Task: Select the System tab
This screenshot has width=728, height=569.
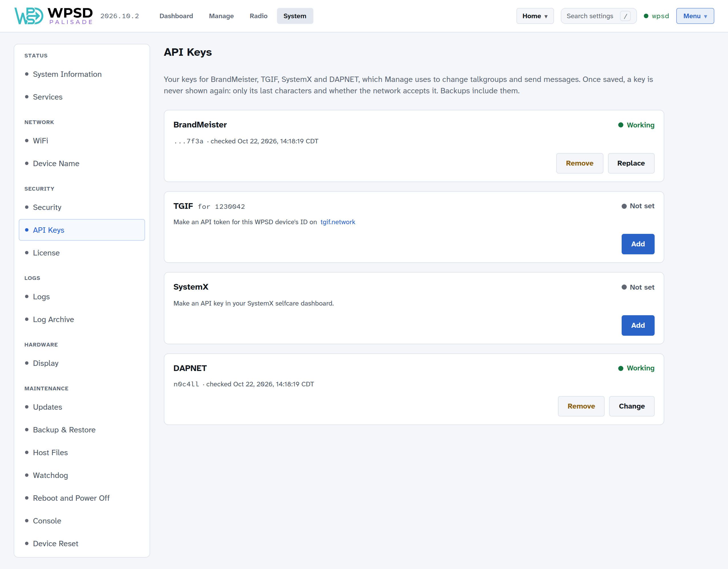Action: [295, 16]
